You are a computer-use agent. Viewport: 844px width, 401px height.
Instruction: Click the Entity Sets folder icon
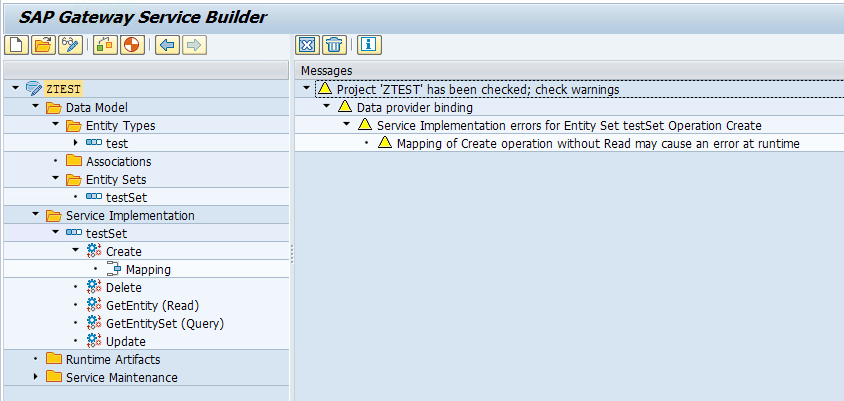tap(74, 179)
